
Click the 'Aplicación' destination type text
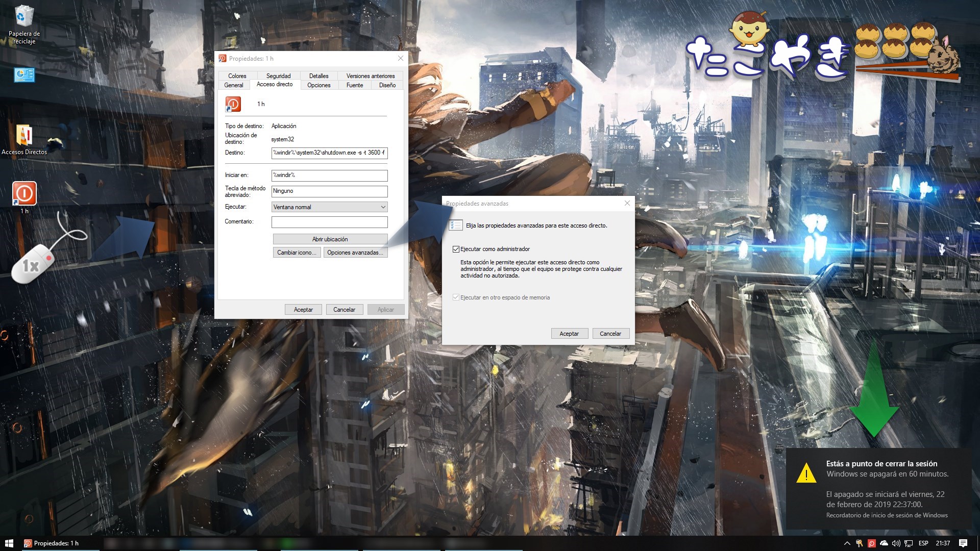pyautogui.click(x=284, y=126)
